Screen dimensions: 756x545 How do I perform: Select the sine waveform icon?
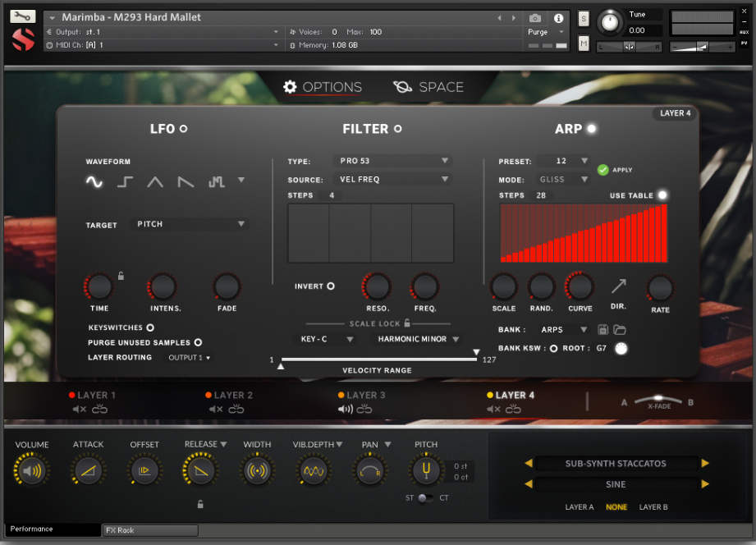tap(94, 182)
